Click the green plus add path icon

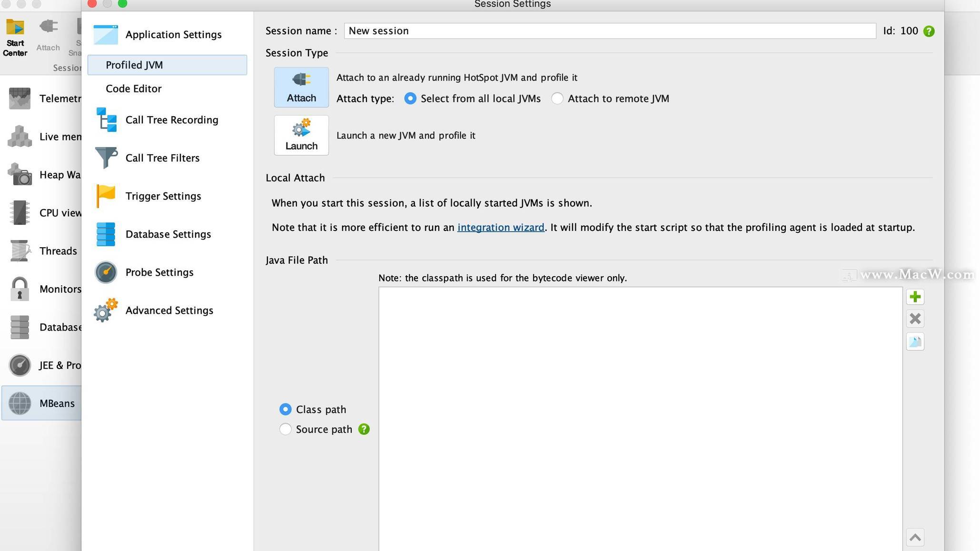click(x=914, y=297)
